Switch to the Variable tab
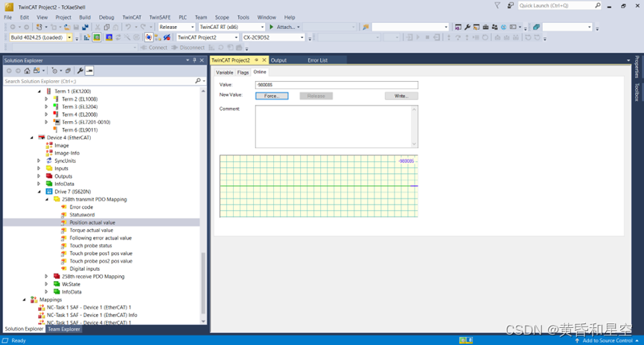Screen dimensions: 644x345 224,72
